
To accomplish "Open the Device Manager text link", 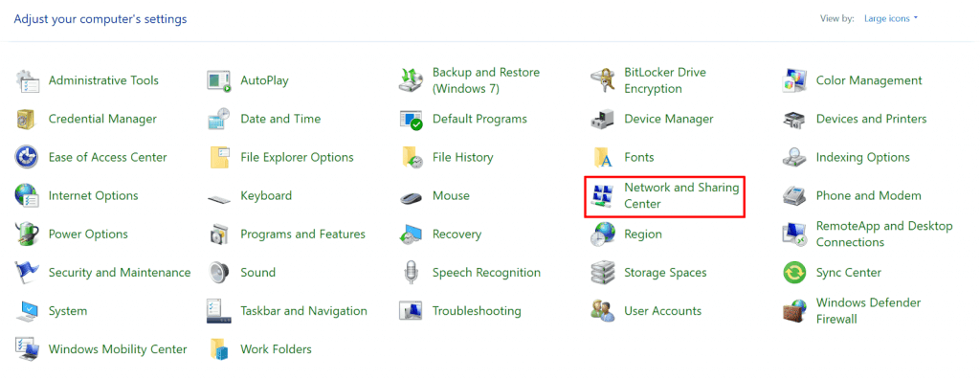I will point(669,119).
